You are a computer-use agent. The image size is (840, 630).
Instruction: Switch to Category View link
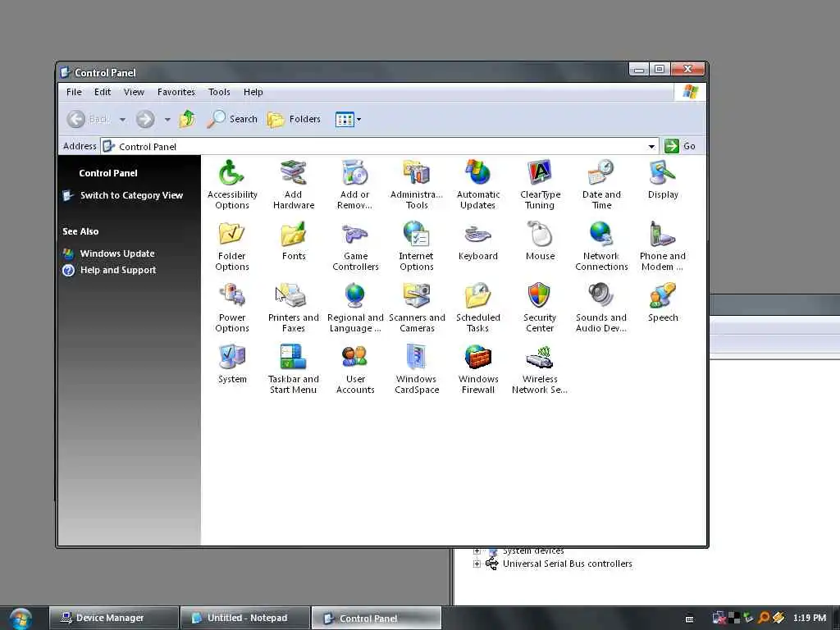[x=131, y=195]
